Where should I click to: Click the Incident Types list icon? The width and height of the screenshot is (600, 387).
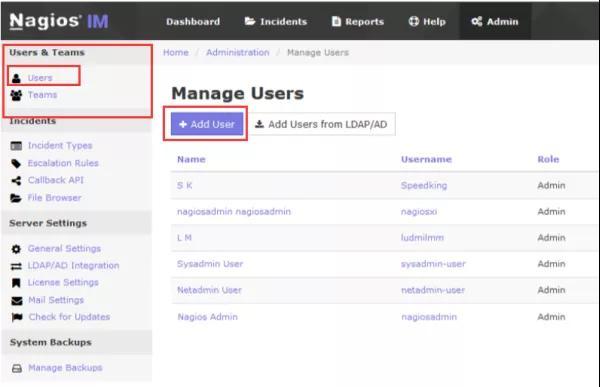[16, 146]
